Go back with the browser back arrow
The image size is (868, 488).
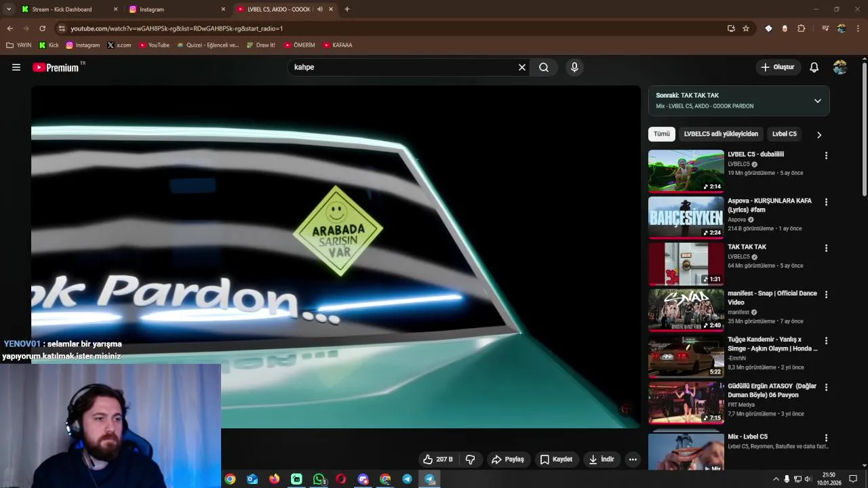[10, 28]
